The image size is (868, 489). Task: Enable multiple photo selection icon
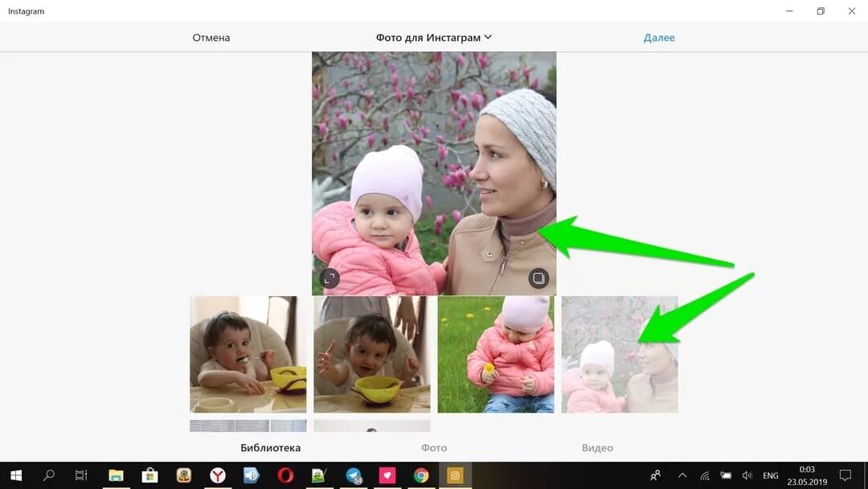point(538,278)
